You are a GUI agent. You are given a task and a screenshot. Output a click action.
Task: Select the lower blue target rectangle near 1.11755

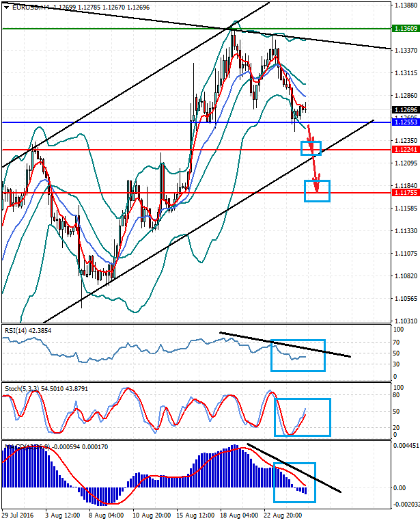pos(318,191)
